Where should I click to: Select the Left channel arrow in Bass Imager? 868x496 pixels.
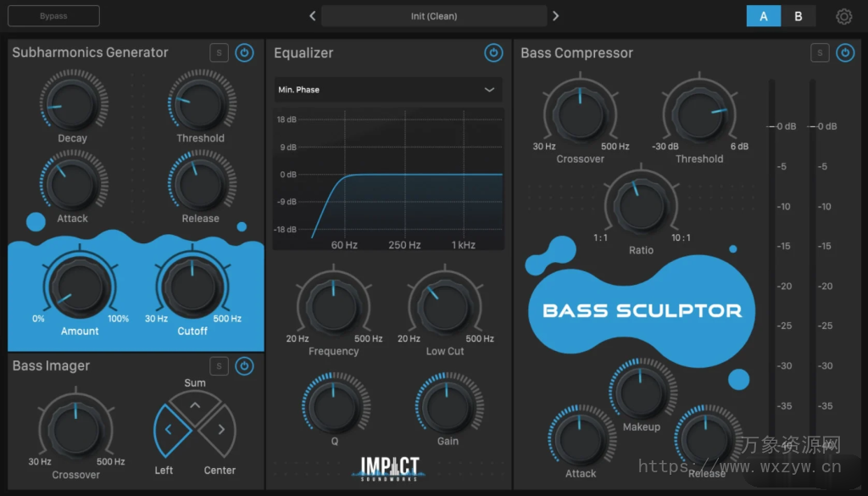[169, 428]
